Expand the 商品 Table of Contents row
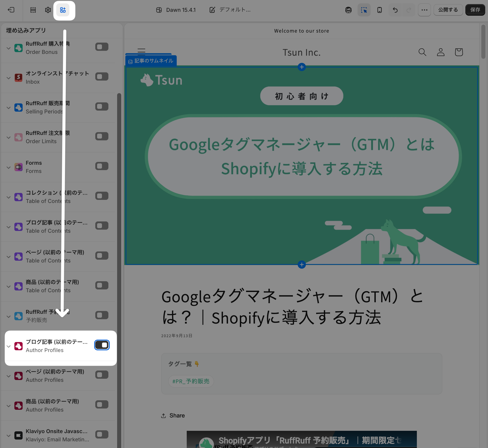Viewport: 488px width, 448px height. [x=8, y=287]
